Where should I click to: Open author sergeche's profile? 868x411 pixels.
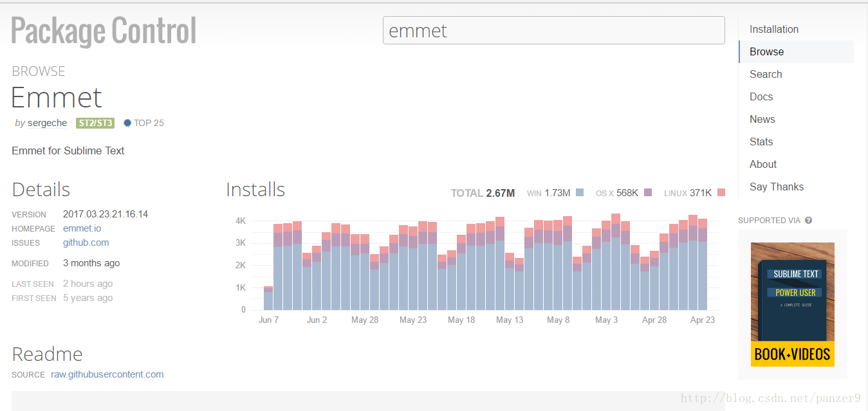click(47, 123)
